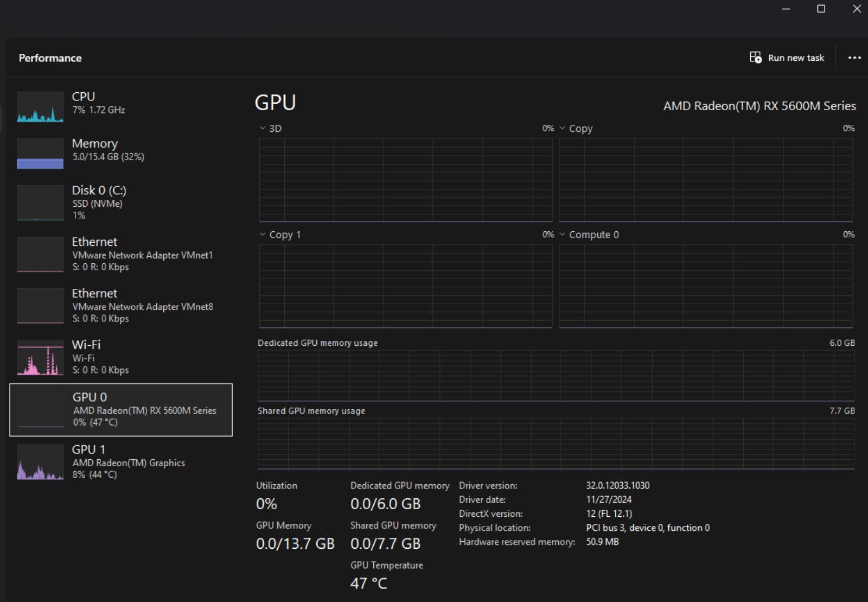
Task: Click the Shared GPU memory usage graph
Action: [x=556, y=443]
